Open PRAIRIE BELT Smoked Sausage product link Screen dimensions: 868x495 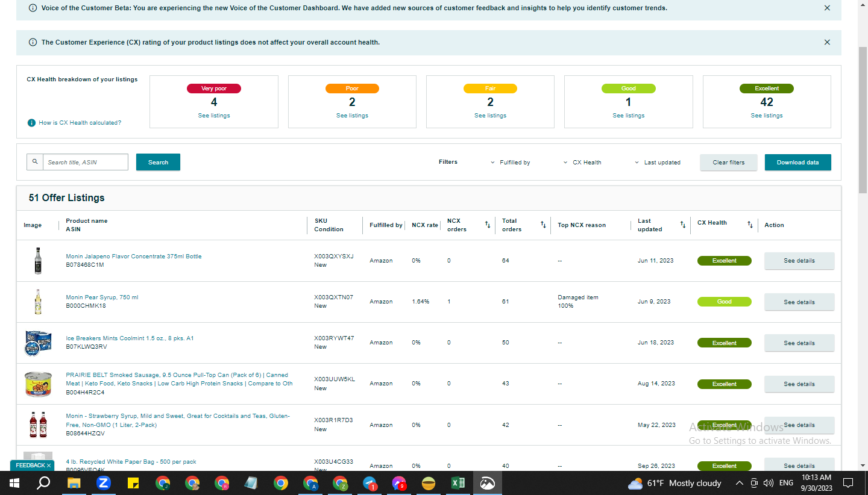click(179, 379)
